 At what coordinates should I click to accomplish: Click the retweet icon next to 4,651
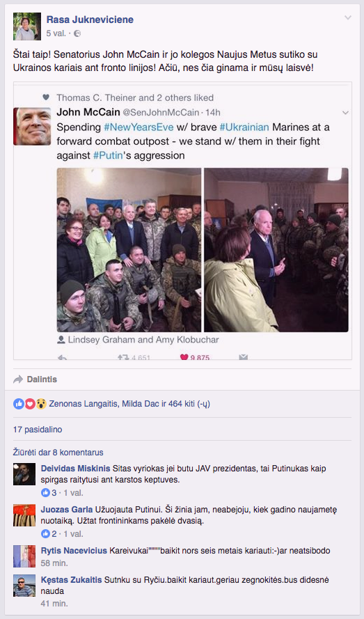(124, 357)
